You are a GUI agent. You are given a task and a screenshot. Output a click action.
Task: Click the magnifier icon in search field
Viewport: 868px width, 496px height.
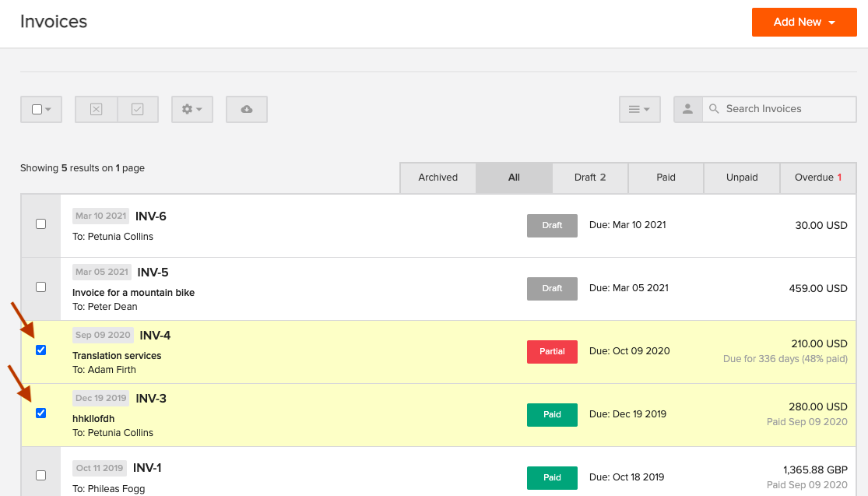[x=714, y=109]
